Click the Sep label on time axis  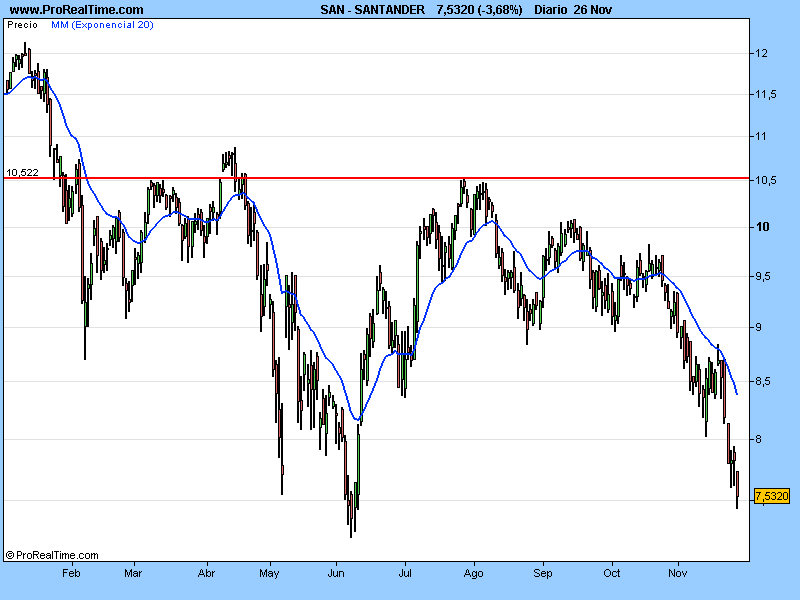(x=543, y=573)
